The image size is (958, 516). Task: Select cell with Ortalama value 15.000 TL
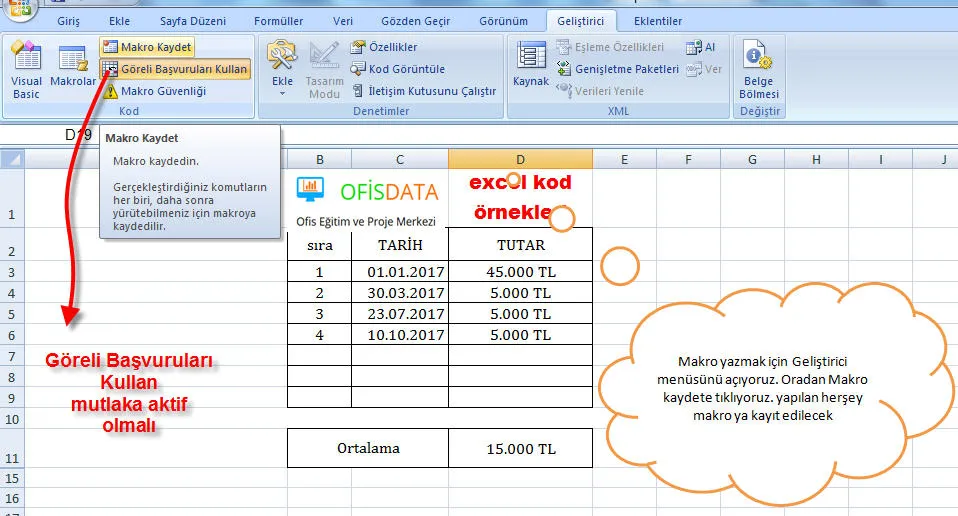point(520,448)
